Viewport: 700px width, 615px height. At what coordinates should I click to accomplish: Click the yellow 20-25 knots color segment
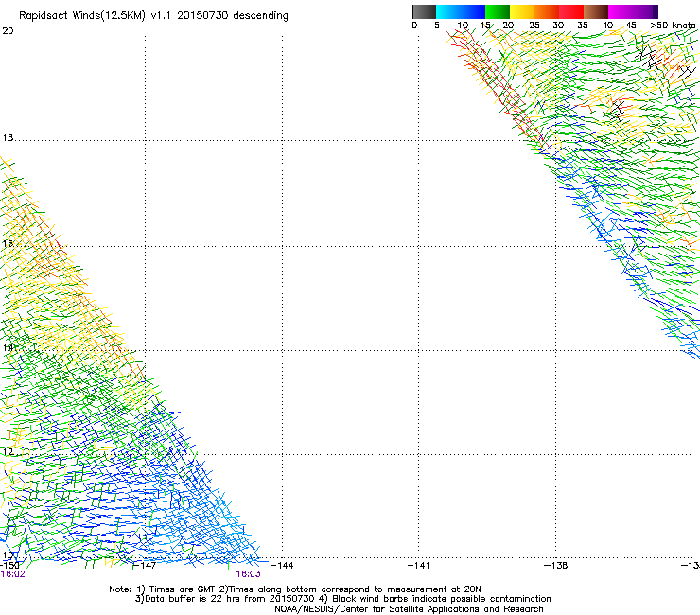(522, 11)
